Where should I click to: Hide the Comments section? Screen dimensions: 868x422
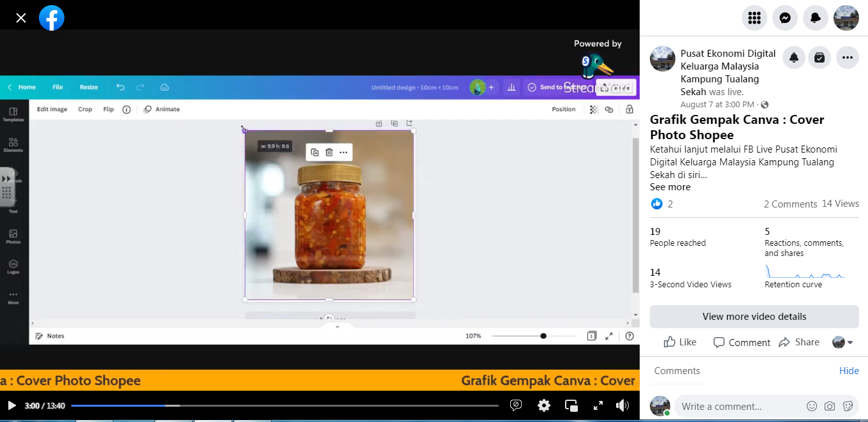(849, 371)
